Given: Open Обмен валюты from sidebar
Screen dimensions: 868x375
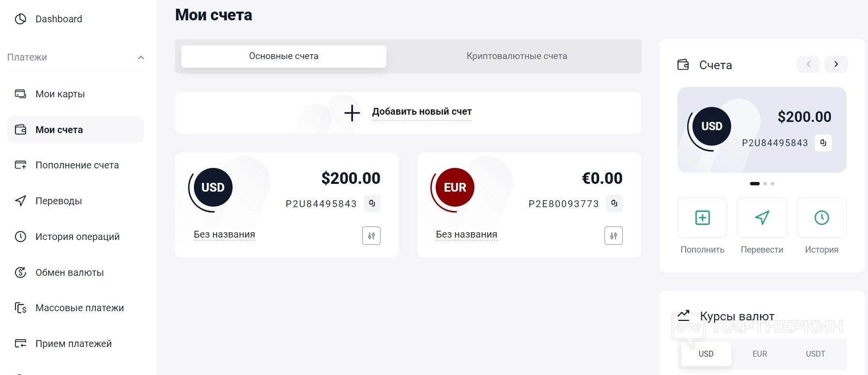Looking at the screenshot, I should coord(70,272).
